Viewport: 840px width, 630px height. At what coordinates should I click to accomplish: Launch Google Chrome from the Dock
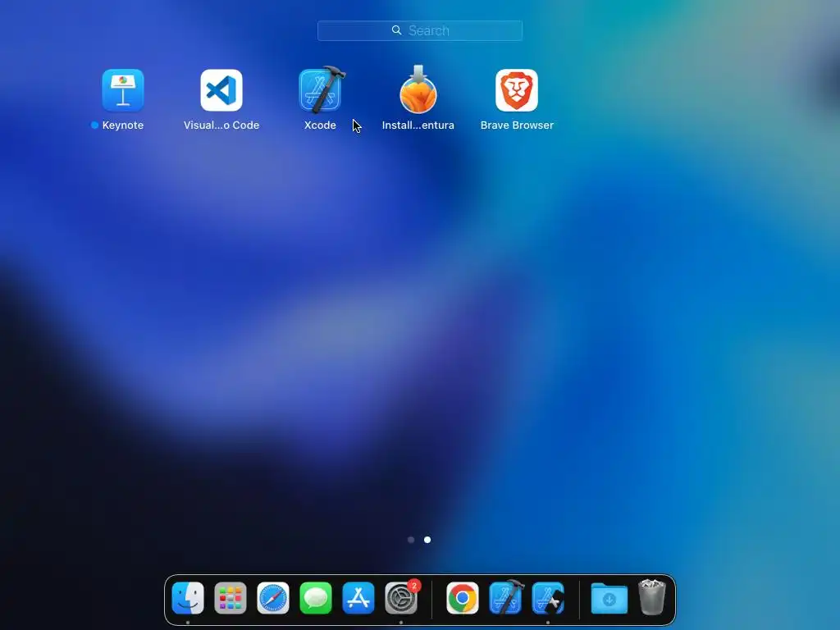(463, 598)
